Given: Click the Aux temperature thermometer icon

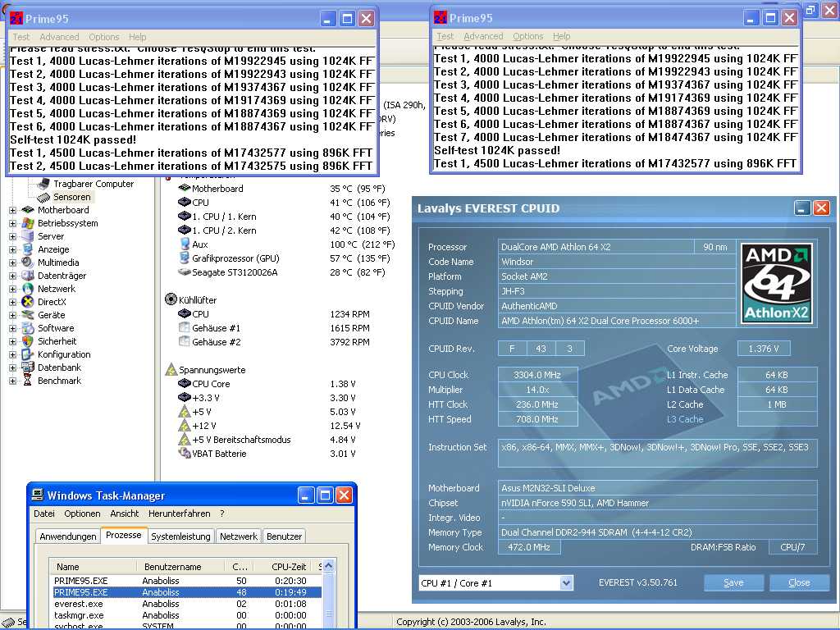Looking at the screenshot, I should [185, 244].
